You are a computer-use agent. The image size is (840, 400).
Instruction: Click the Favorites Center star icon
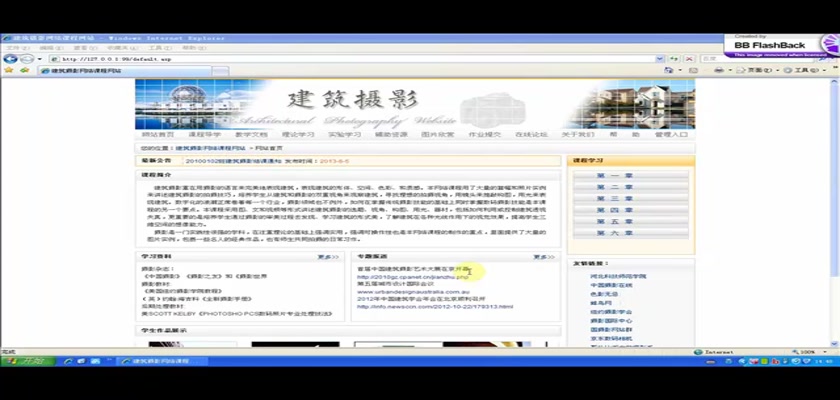pos(9,70)
